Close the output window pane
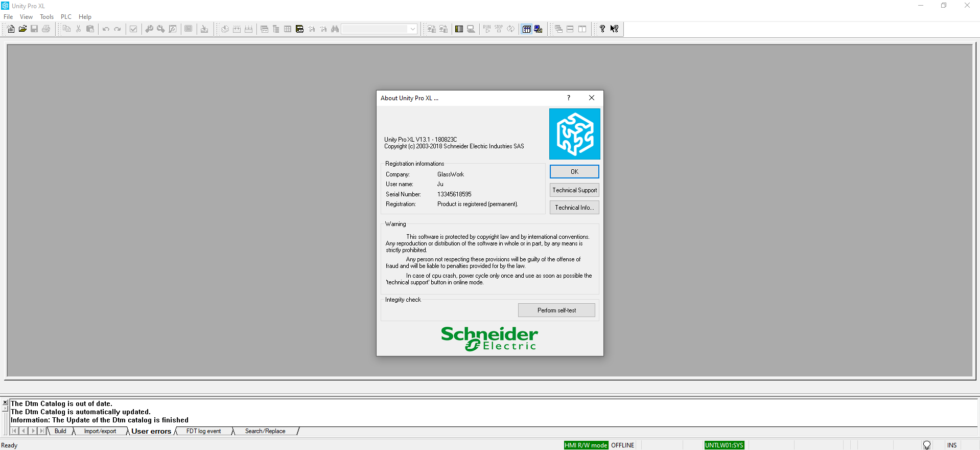Viewport: 980px width, 450px height. pos(5,402)
